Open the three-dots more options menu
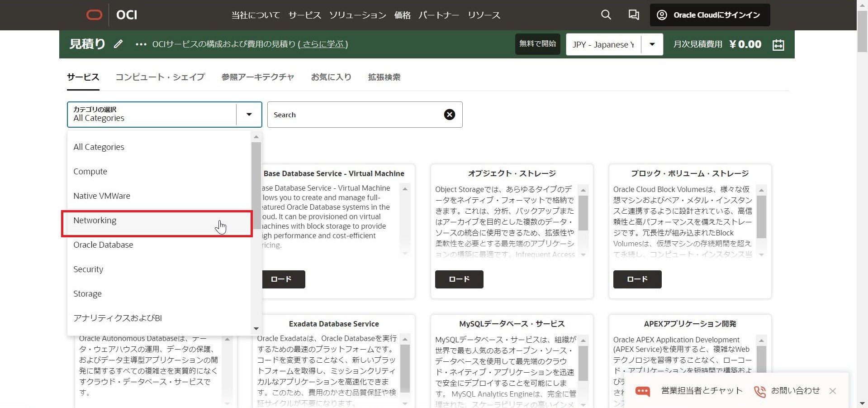 [x=141, y=44]
